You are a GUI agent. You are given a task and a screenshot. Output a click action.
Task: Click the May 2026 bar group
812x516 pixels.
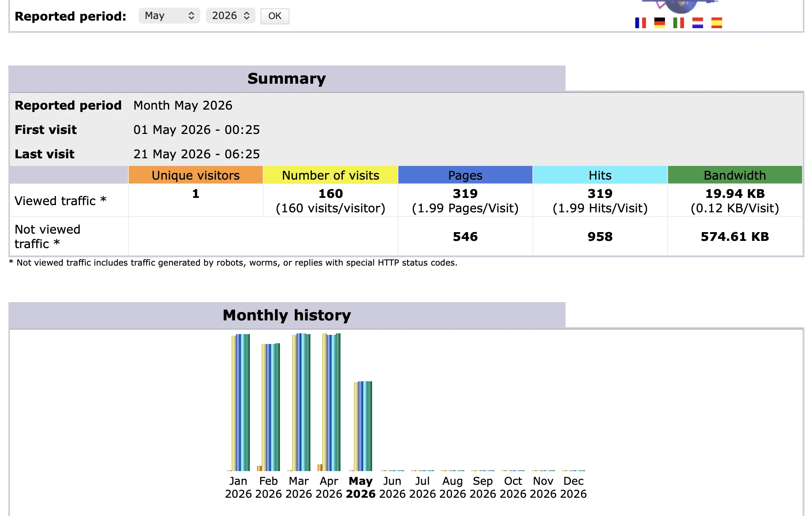(361, 426)
